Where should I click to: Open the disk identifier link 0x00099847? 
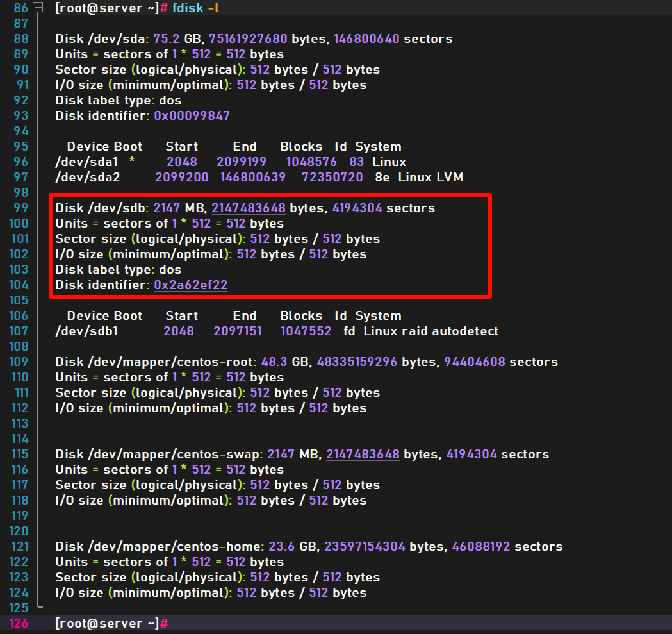pyautogui.click(x=192, y=115)
